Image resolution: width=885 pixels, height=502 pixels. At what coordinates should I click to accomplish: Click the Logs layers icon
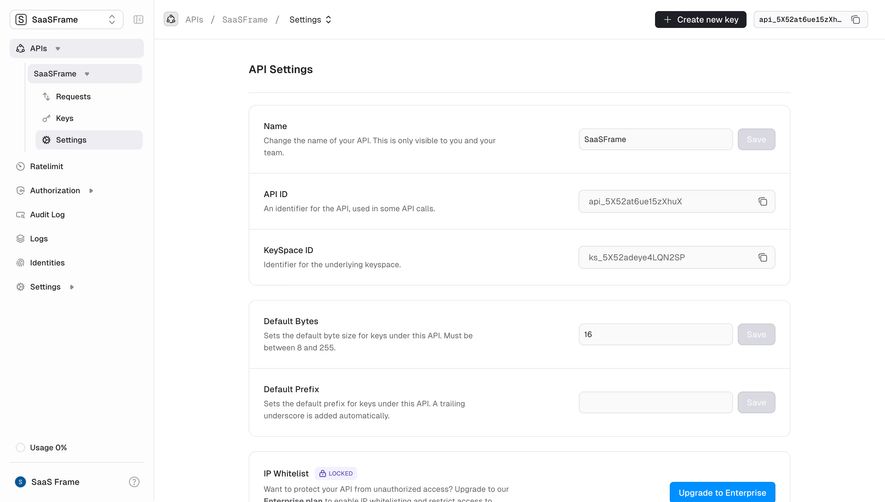point(20,239)
